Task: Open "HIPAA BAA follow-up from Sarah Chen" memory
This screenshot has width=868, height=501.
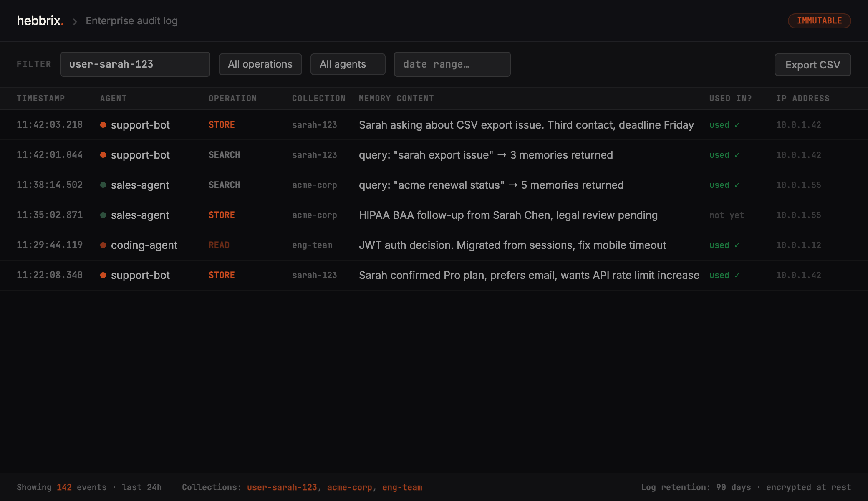Action: click(508, 215)
